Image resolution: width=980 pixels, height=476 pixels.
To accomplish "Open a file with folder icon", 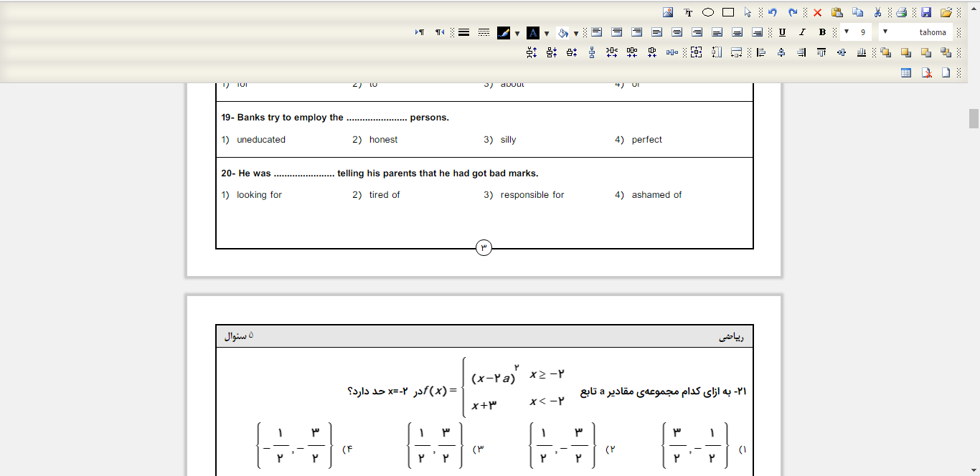I will tap(946, 12).
